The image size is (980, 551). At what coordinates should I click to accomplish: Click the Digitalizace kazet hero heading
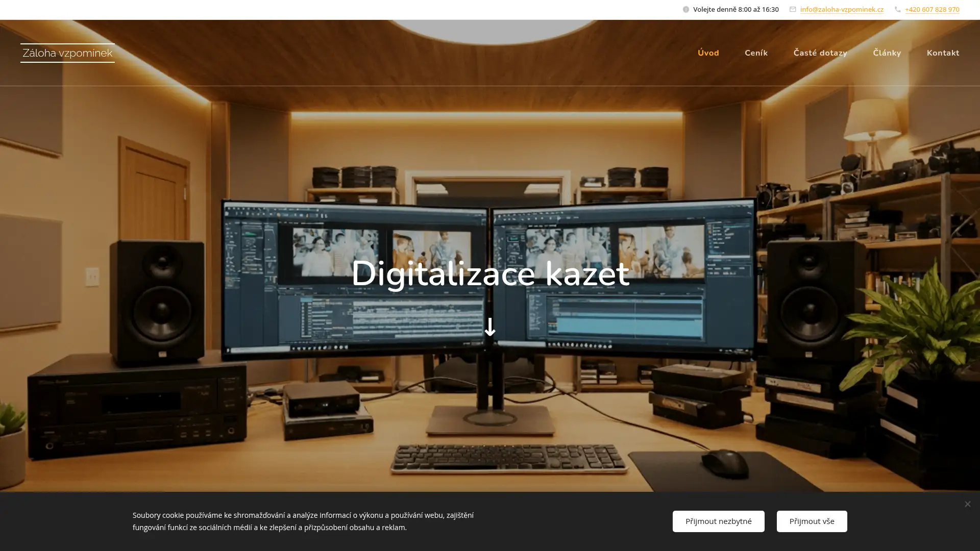pyautogui.click(x=490, y=274)
